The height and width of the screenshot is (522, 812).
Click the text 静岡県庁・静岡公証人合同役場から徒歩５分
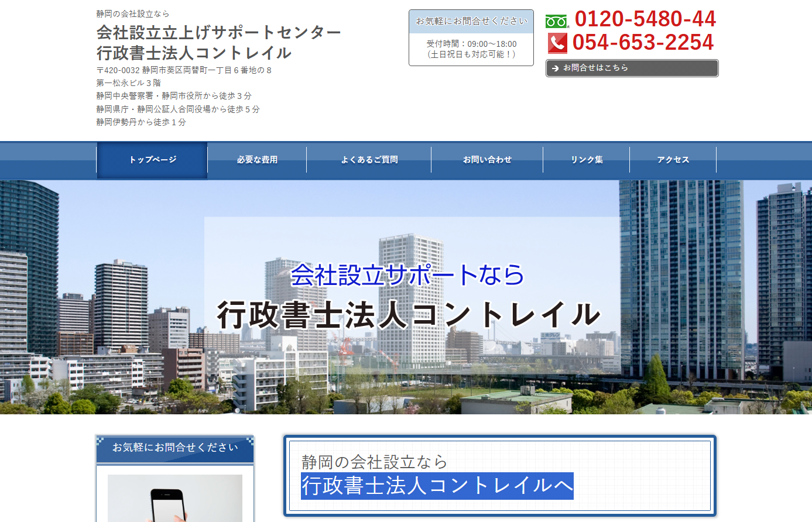(178, 109)
